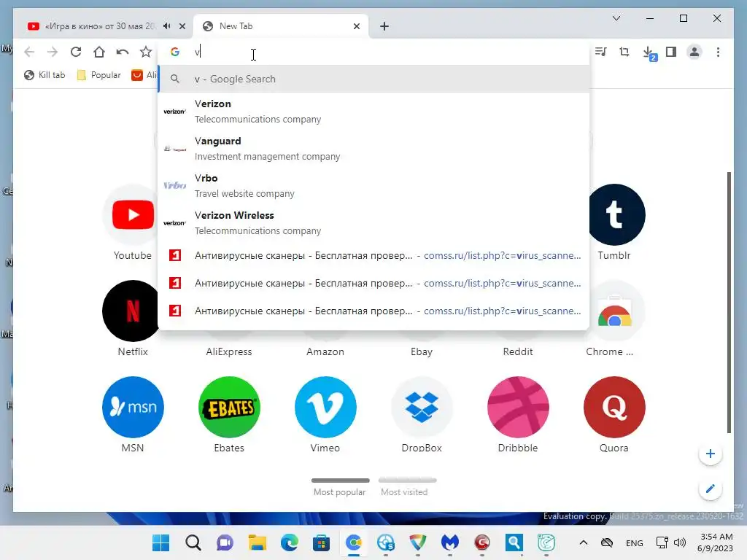The width and height of the screenshot is (747, 560).
Task: Click the home icon in the toolbar
Action: (x=99, y=52)
